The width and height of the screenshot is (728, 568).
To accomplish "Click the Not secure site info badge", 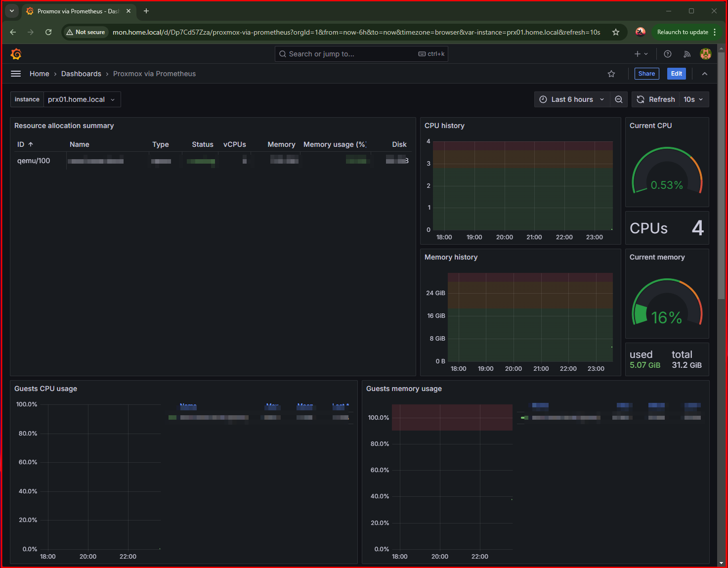I will click(x=86, y=32).
